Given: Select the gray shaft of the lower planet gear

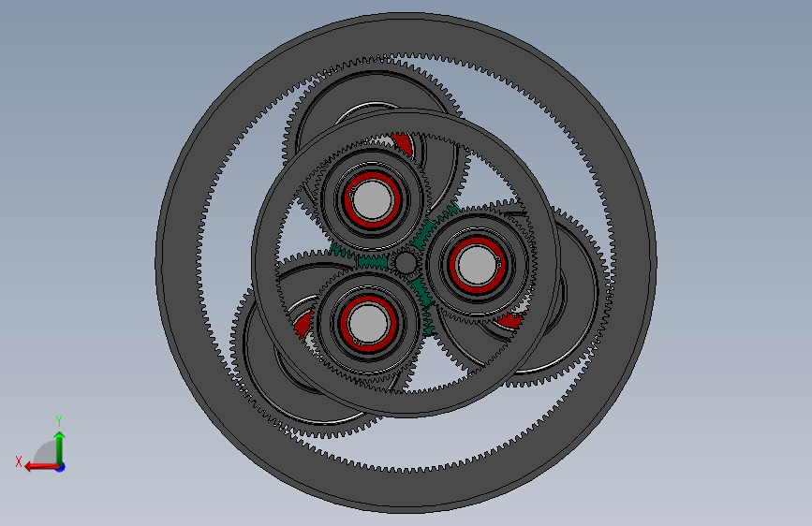Looking at the screenshot, I should 367,323.
